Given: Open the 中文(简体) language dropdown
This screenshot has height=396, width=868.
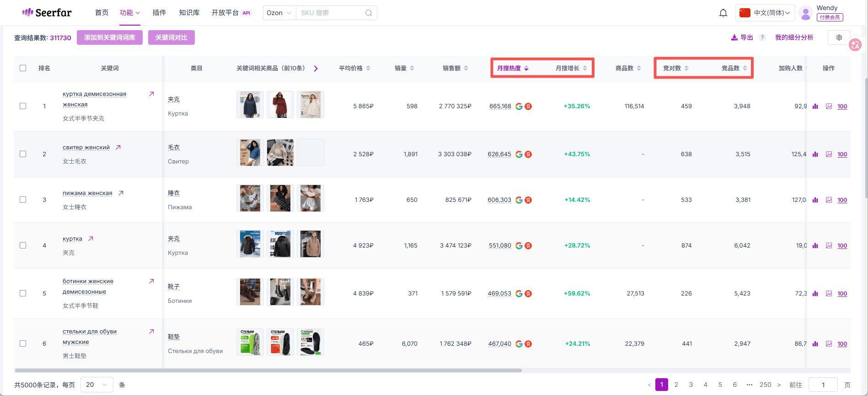Looking at the screenshot, I should [765, 13].
